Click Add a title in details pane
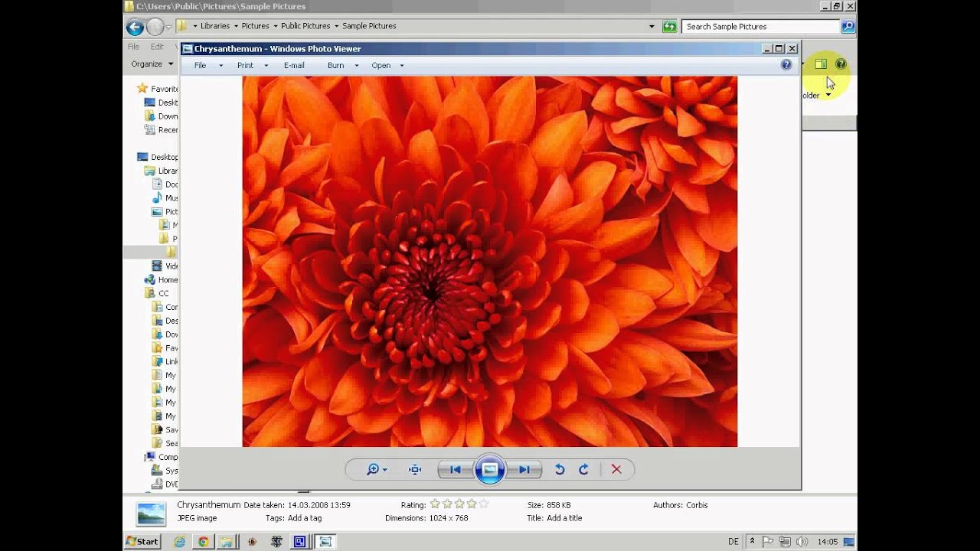Viewport: 980px width, 551px height. point(564,518)
